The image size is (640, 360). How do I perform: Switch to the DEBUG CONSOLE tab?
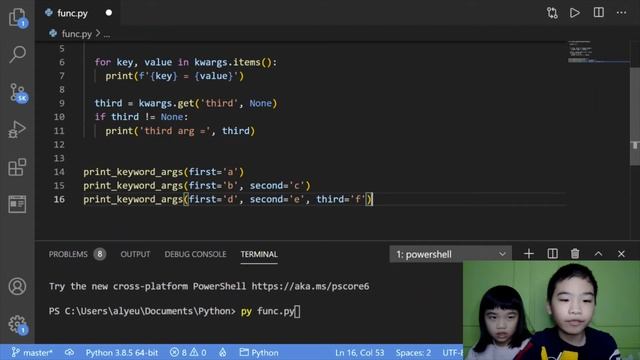(x=195, y=254)
